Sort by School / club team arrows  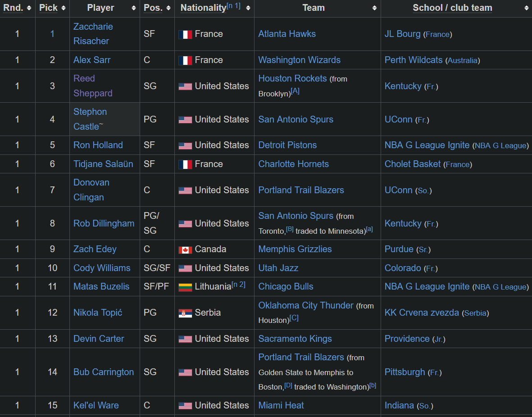pos(526,8)
